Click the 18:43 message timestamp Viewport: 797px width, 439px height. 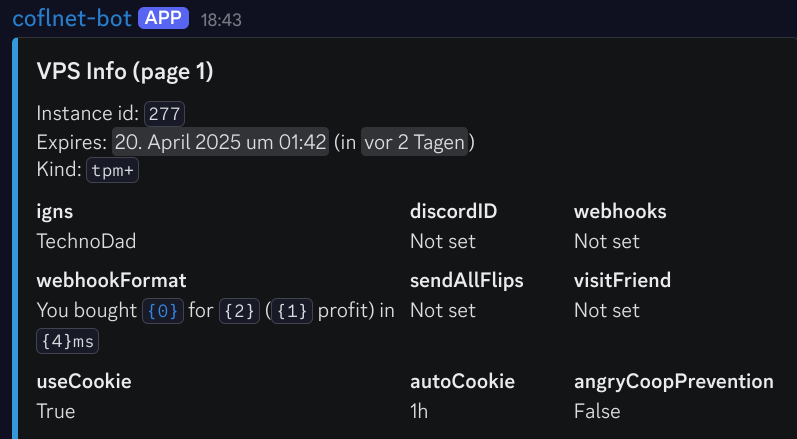221,19
